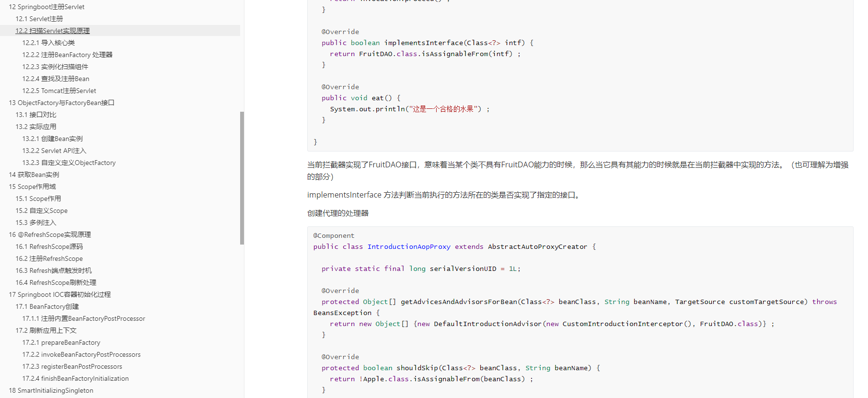Jump to 16.1 RefreshScope源码
The width and height of the screenshot is (868, 398).
click(49, 246)
